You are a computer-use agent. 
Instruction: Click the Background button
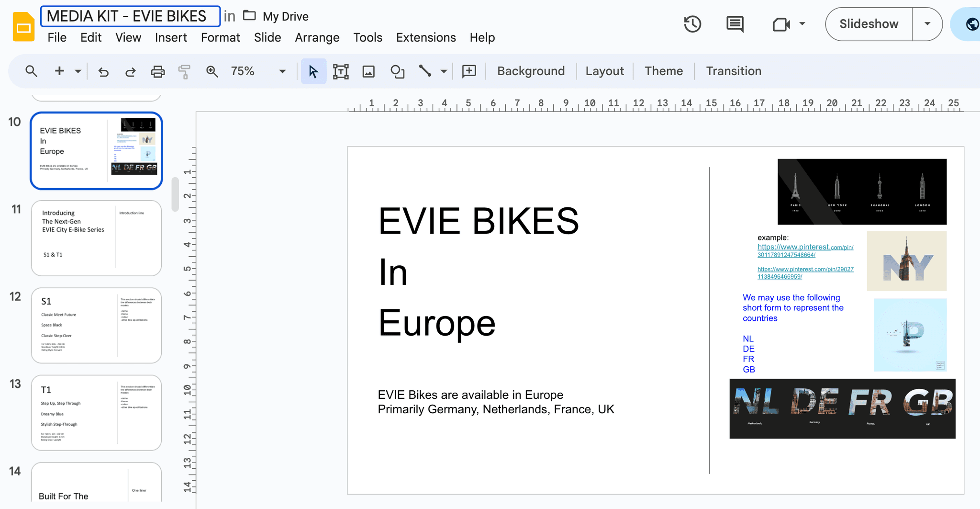(x=531, y=71)
